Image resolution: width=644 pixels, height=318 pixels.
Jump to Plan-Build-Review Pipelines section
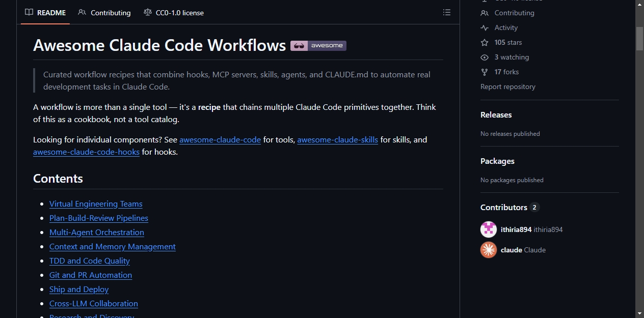tap(99, 218)
